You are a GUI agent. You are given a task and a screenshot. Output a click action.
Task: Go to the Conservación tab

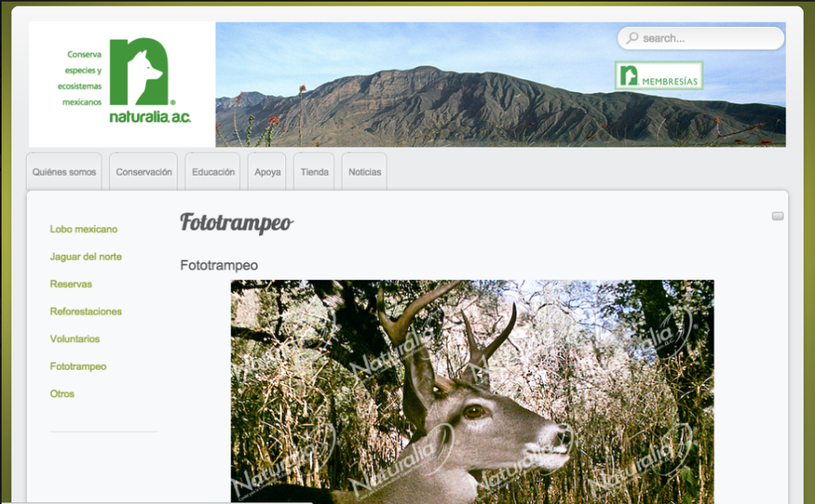[x=143, y=172]
